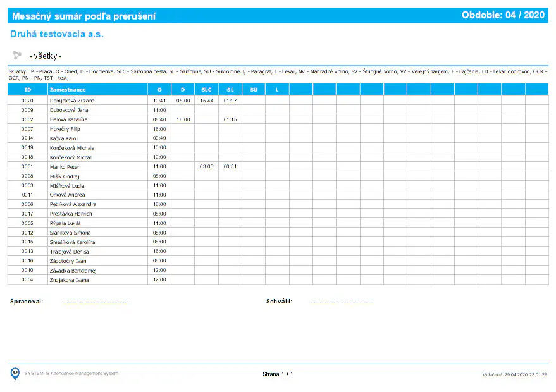
Task: Select employee Petríková Alexandra
Action: coord(73,204)
